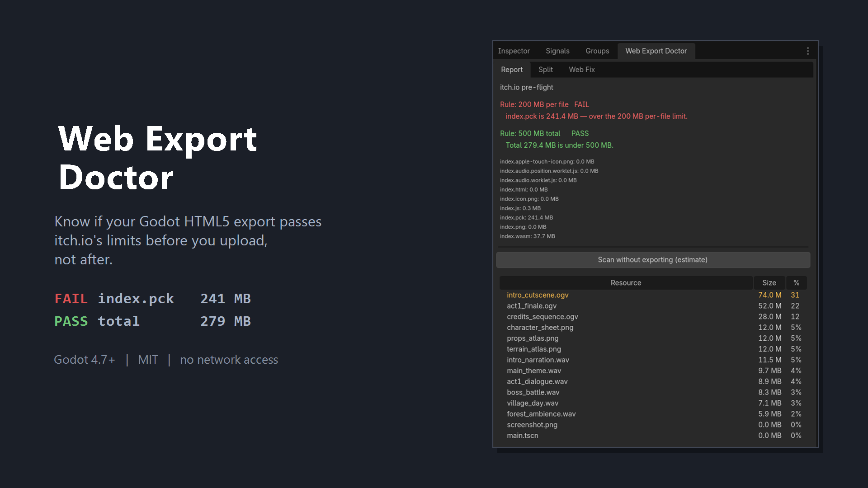Screen dimensions: 868x488
Task: Click the 'Web Export Doctor' banner title
Action: (x=158, y=158)
